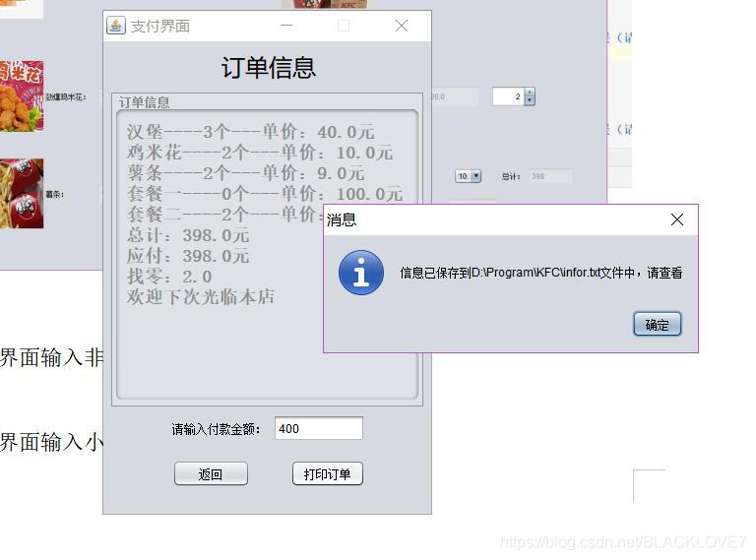Viewport: 756px width, 560px height.
Task: Click the message text about infor.txt file
Action: click(x=541, y=273)
